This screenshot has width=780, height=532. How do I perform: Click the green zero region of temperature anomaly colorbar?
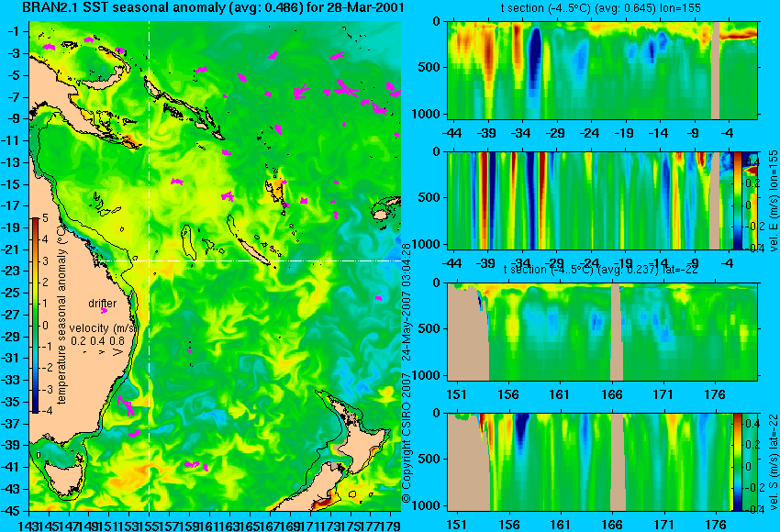pyautogui.click(x=35, y=326)
